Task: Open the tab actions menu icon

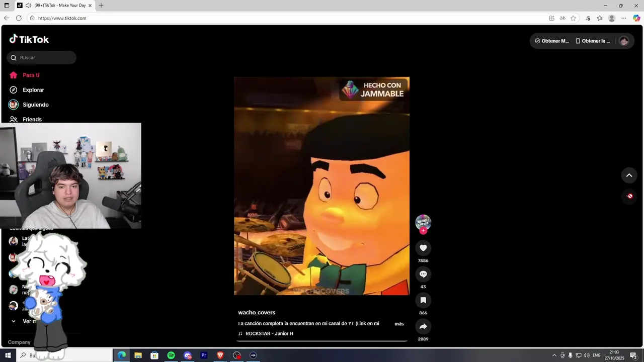Action: click(x=7, y=6)
